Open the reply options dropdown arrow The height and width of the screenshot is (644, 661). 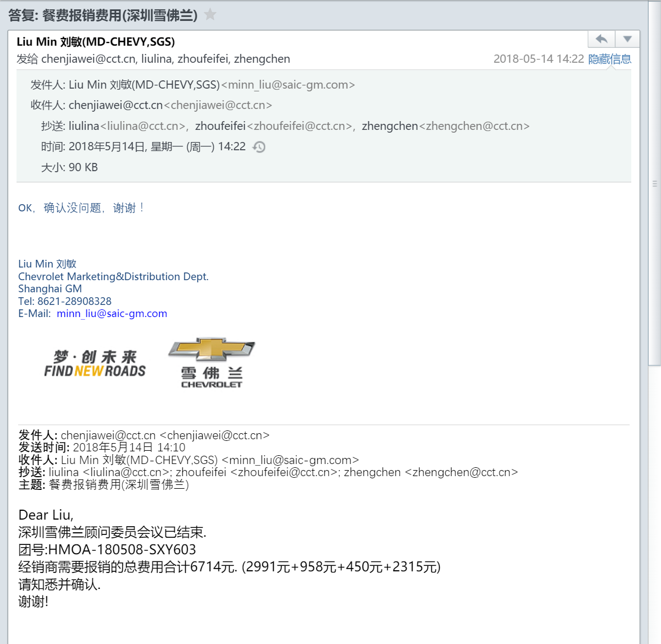(627, 39)
